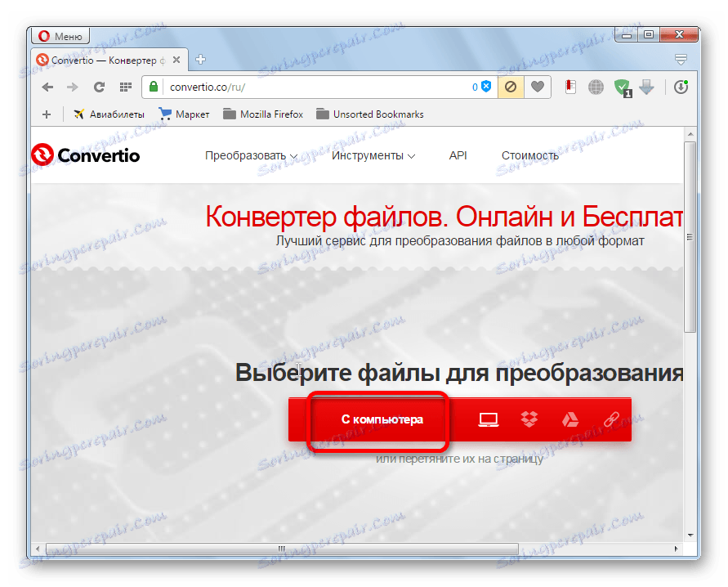Add page to bookmarks with heart icon
The image size is (728, 587).
[x=537, y=87]
